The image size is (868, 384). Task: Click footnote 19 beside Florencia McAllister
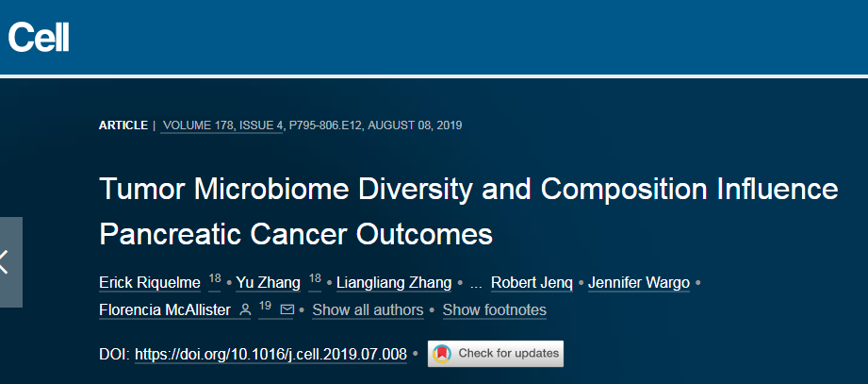tap(265, 307)
